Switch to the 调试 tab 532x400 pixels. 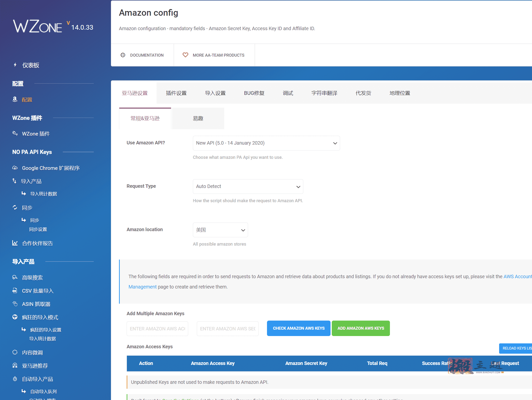[288, 93]
